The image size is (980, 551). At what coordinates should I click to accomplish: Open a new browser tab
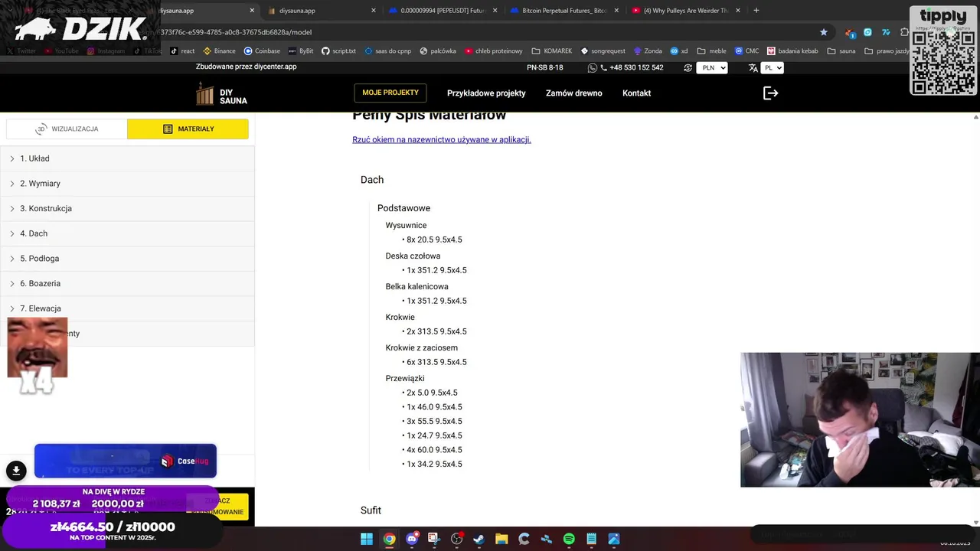tap(756, 11)
